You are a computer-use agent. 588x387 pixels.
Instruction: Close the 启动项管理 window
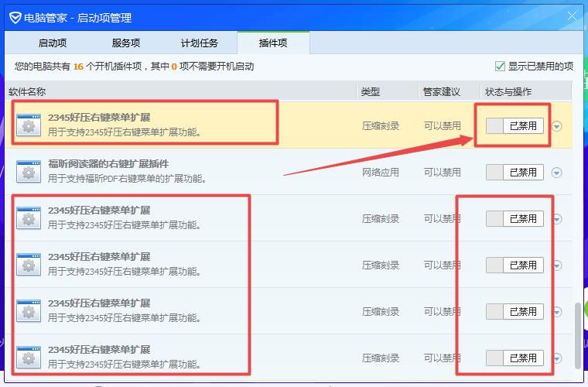(x=572, y=16)
